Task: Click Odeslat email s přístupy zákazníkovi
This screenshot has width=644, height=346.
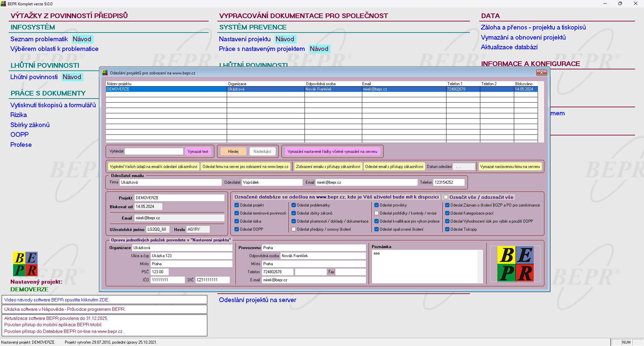Action: (x=394, y=167)
